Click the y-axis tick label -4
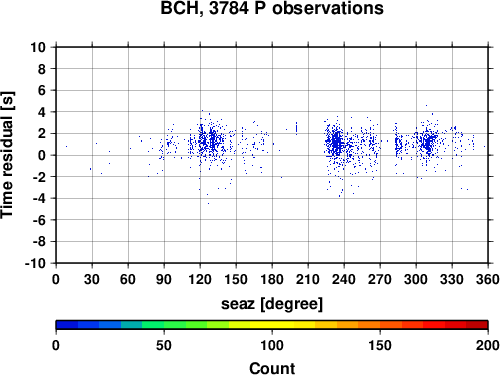 click(39, 198)
